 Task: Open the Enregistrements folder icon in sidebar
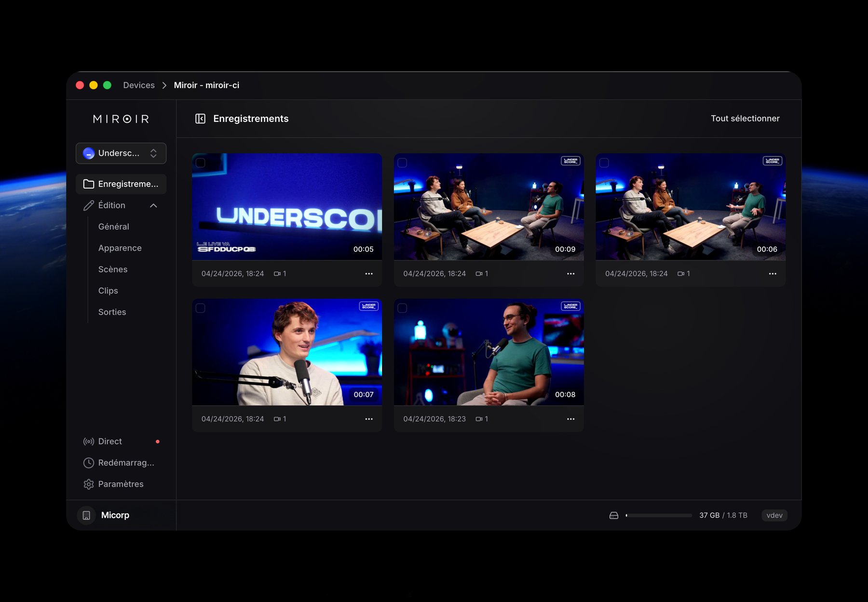[88, 184]
